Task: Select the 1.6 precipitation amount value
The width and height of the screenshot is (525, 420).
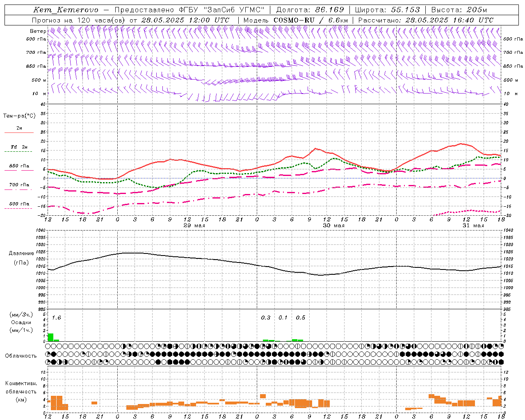Action: (x=56, y=318)
